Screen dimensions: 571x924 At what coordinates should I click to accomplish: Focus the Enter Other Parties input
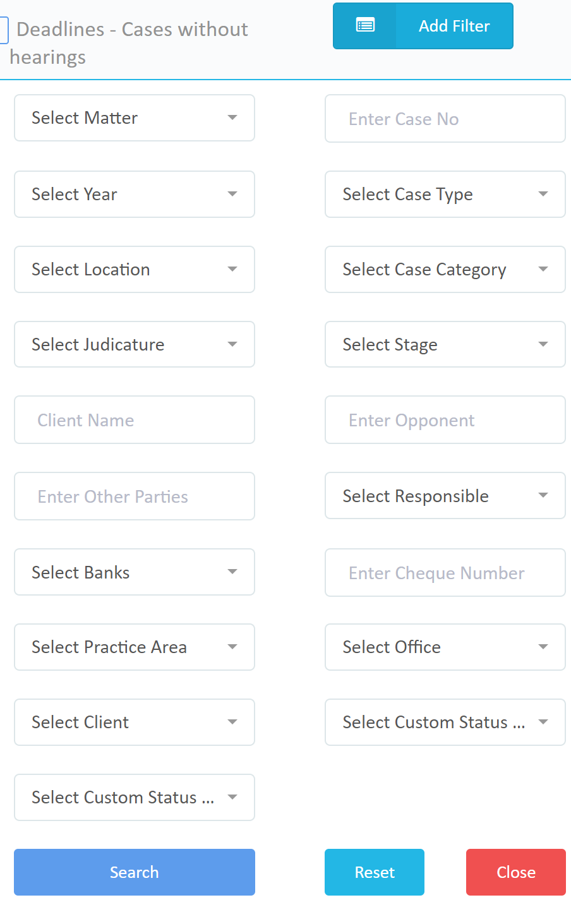tap(134, 496)
